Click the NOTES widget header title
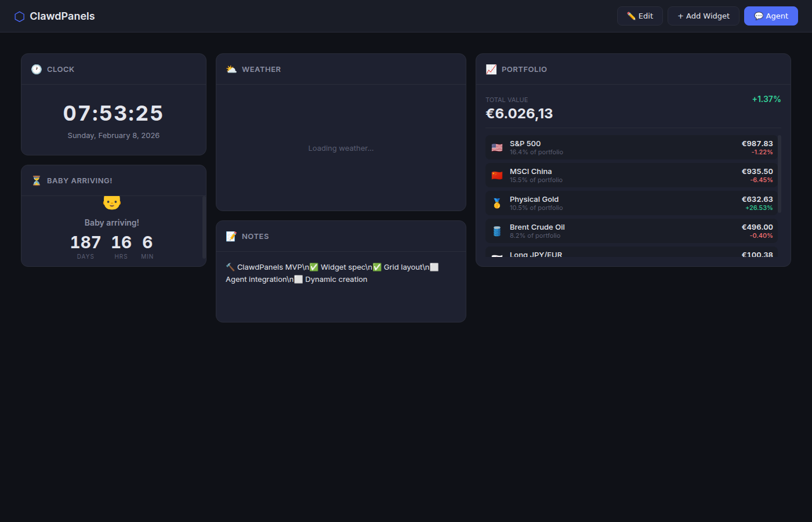The height and width of the screenshot is (522, 812). [255, 236]
